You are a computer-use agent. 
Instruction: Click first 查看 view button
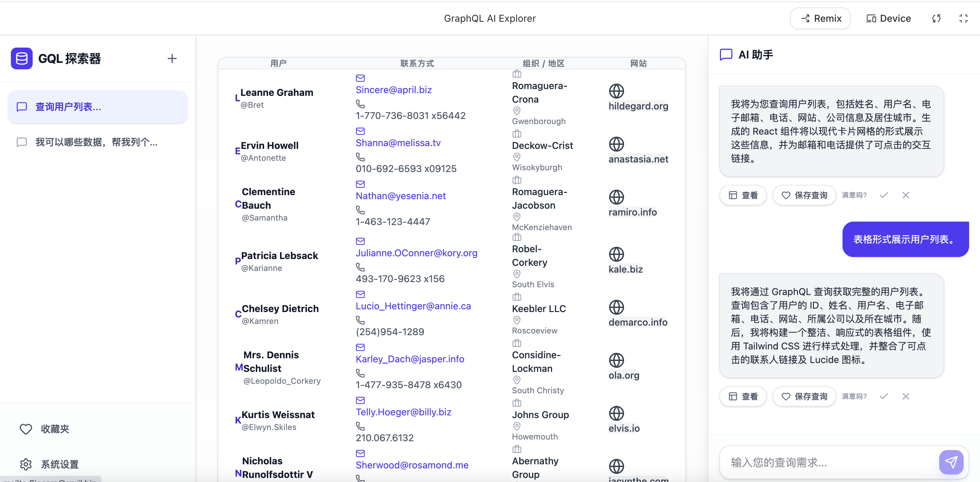743,195
